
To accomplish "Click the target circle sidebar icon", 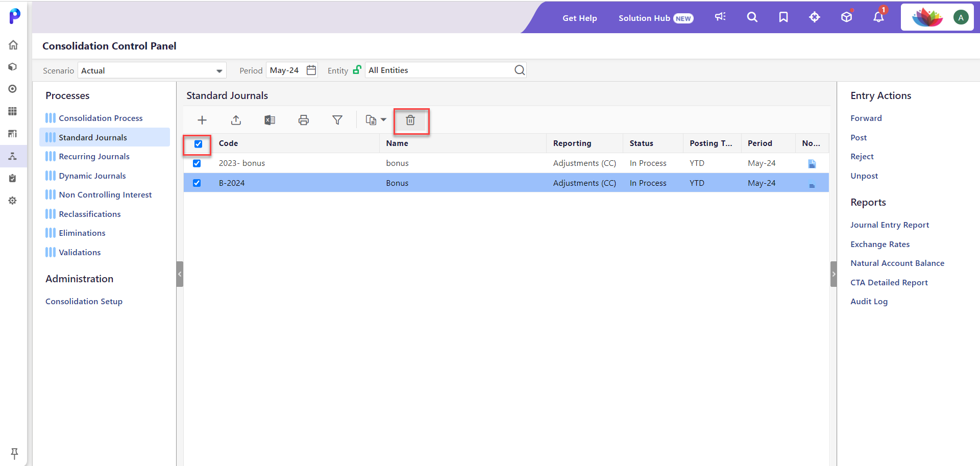I will coord(13,89).
